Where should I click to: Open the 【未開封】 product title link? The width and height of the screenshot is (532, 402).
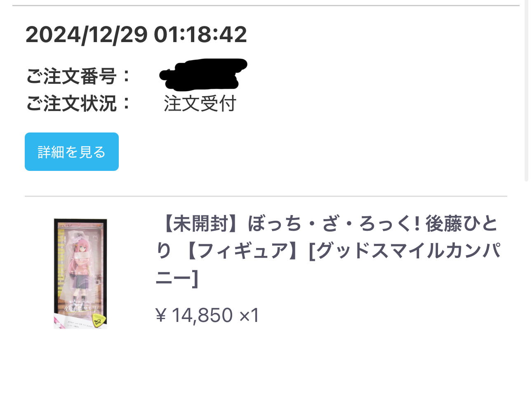328,251
